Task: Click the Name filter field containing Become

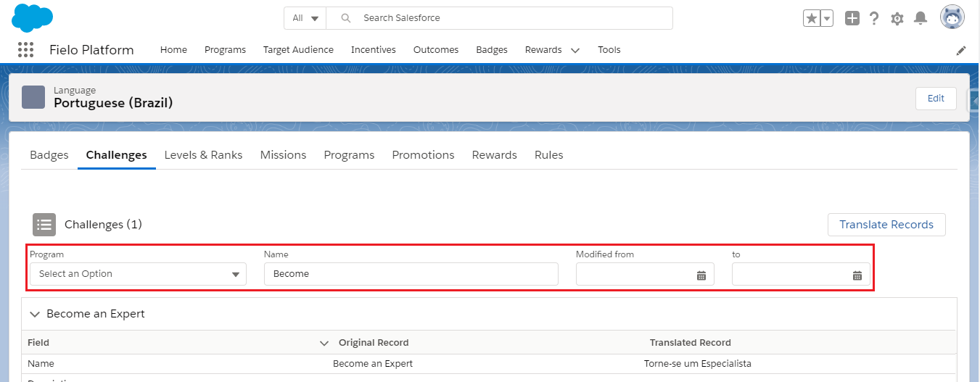Action: (x=411, y=274)
